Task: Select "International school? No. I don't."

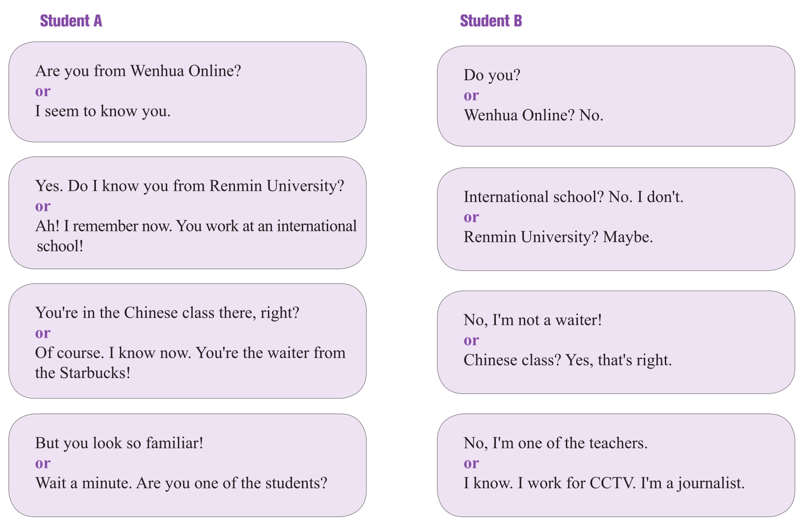Action: tap(573, 197)
